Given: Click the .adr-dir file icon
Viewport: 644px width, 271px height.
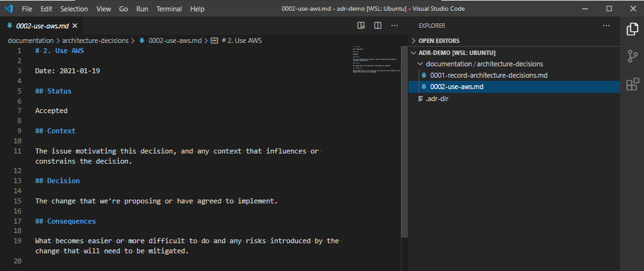Looking at the screenshot, I should tap(420, 99).
